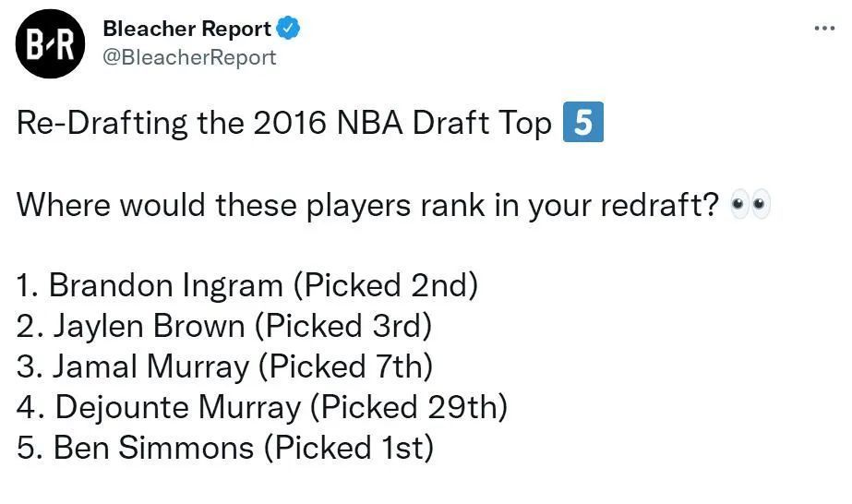Screen dimensions: 852x504
Task: Click the (Picked 29th) text
Action: 409,407
